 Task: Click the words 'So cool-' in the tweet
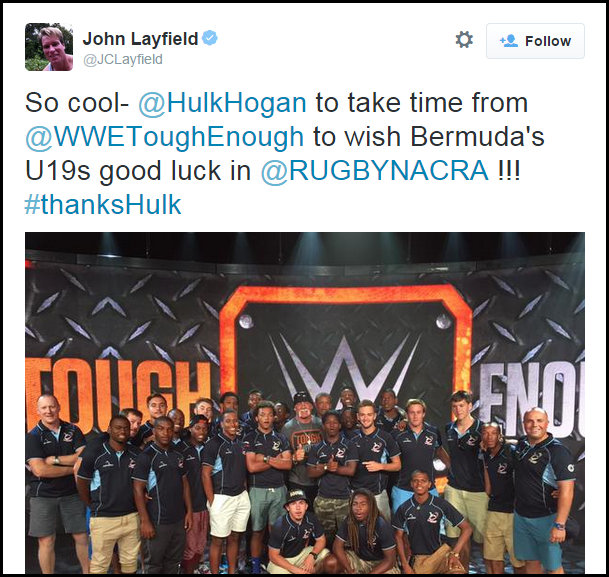[x=77, y=103]
